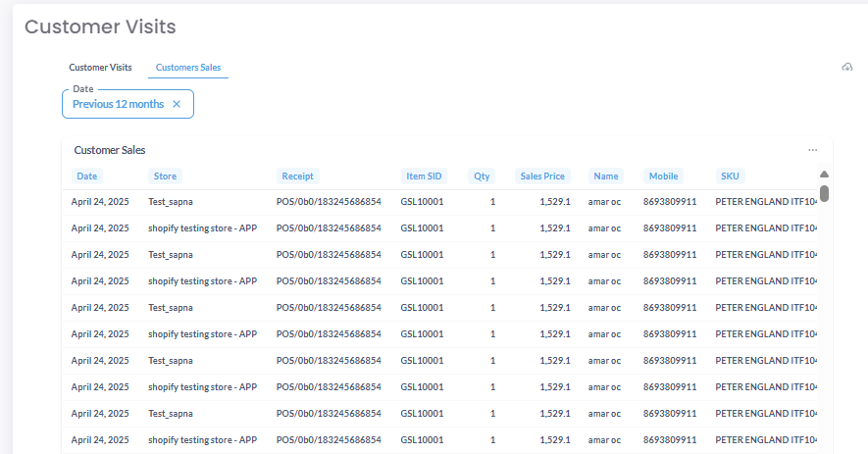
Task: Open the Customer Sales three-dot menu
Action: pos(812,150)
